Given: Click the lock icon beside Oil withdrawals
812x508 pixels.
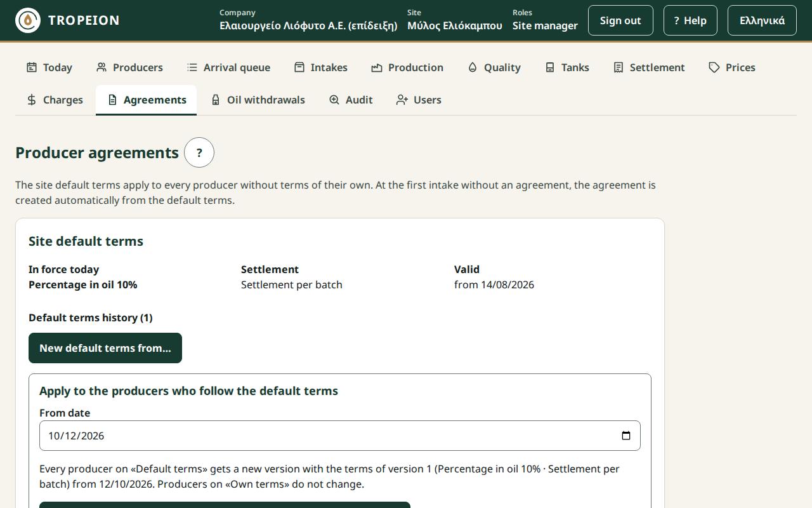Looking at the screenshot, I should tap(216, 100).
